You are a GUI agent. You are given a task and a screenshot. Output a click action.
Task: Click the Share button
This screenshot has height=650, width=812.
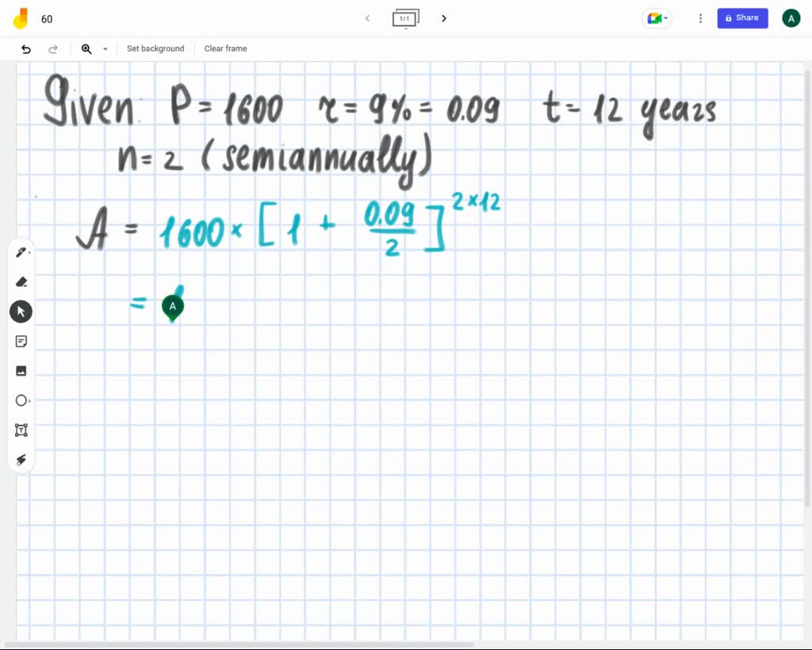(742, 17)
